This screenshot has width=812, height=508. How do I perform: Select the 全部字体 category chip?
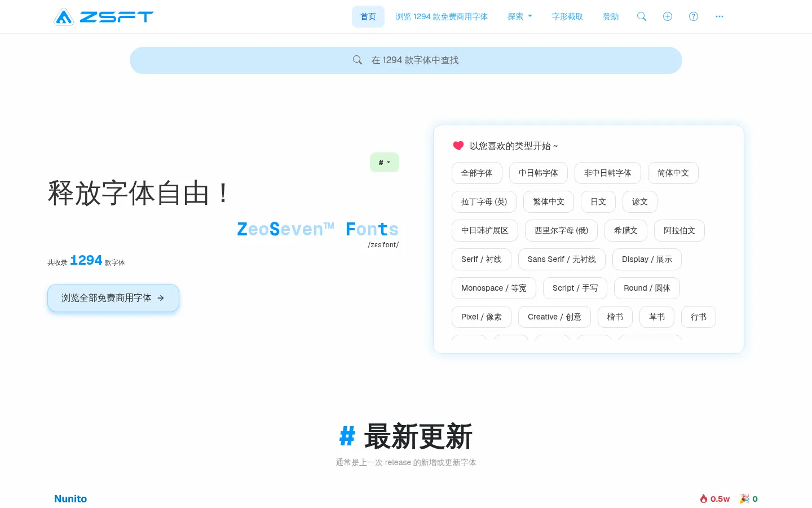point(477,173)
